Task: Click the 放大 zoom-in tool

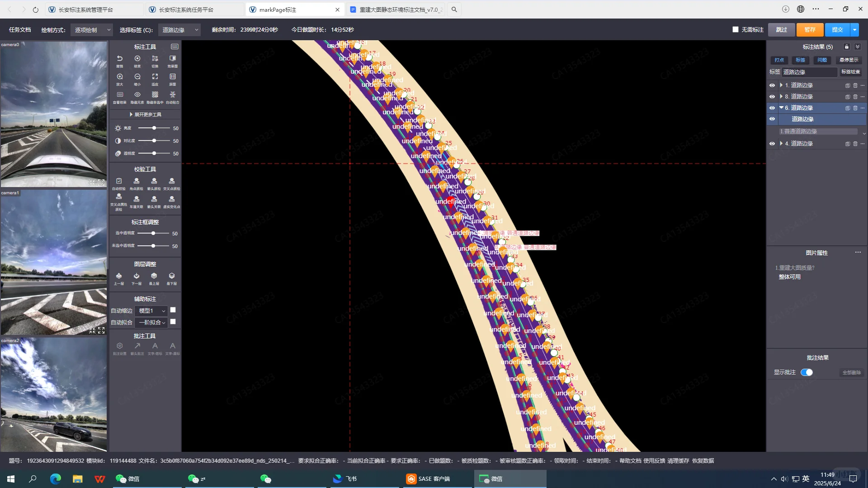Action: 119,77
